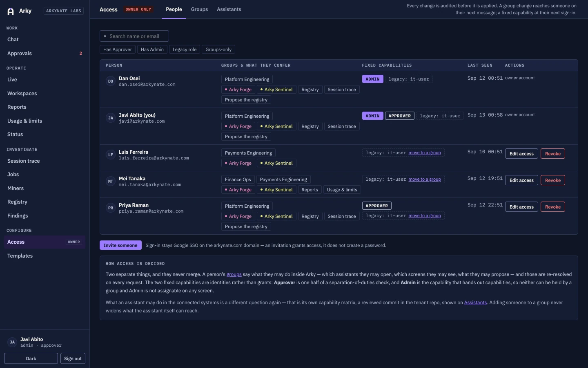Click the Payments Engineering chip in Luis Ferreira's row
Image resolution: width=588 pixels, height=368 pixels.
click(248, 153)
